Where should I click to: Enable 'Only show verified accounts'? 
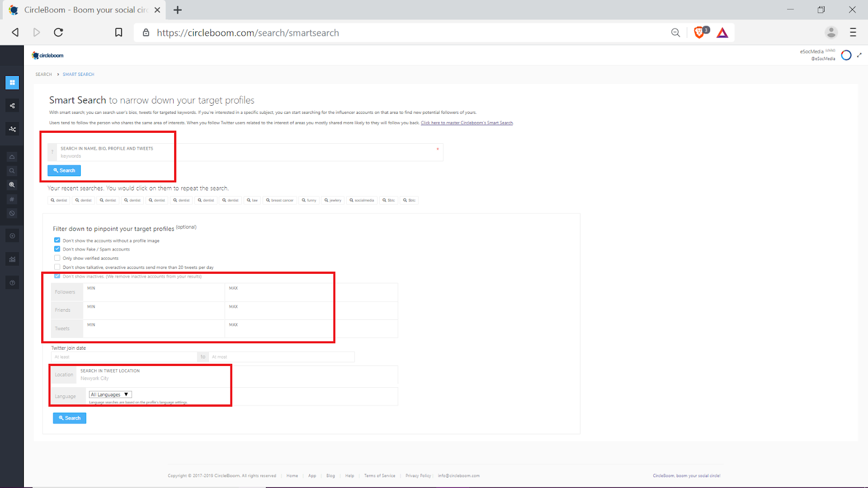click(x=57, y=258)
